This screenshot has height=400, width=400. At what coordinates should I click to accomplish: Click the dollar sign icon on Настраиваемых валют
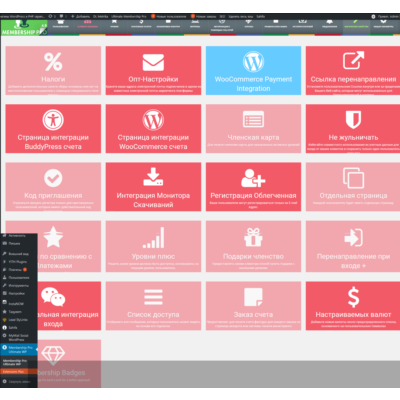353,297
